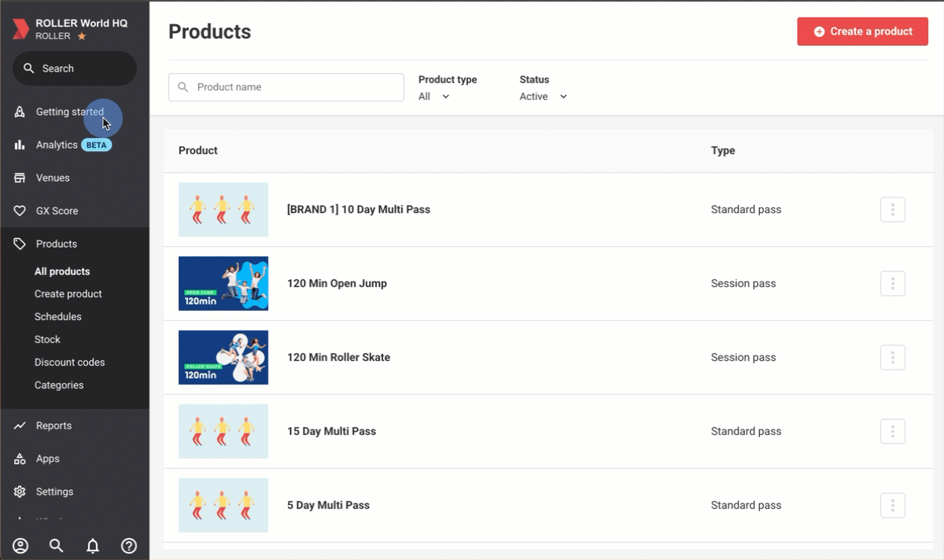Click the 120 Min Open Jump thumbnail
The height and width of the screenshot is (560, 944).
223,284
